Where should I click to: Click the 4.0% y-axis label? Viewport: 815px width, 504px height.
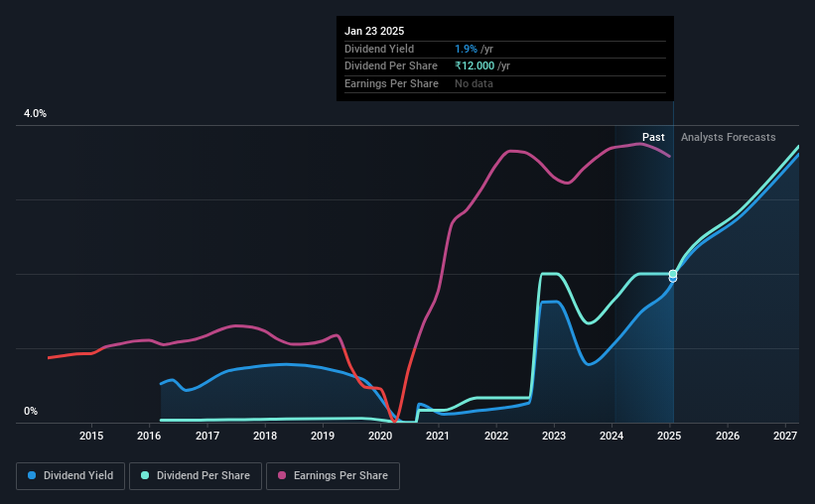35,113
